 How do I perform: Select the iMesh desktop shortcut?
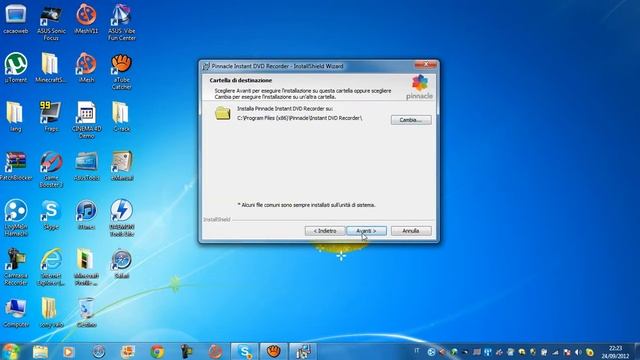click(x=86, y=68)
